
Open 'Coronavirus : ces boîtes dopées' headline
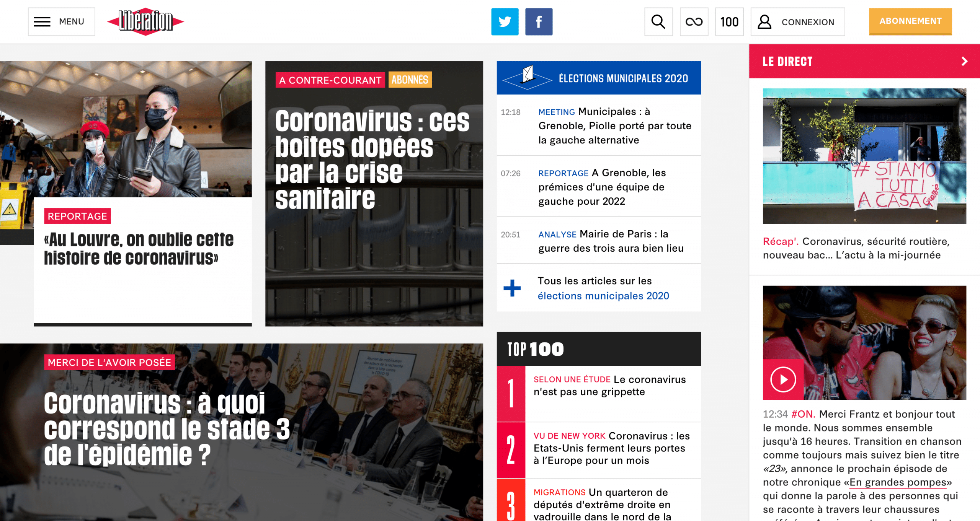pos(372,159)
